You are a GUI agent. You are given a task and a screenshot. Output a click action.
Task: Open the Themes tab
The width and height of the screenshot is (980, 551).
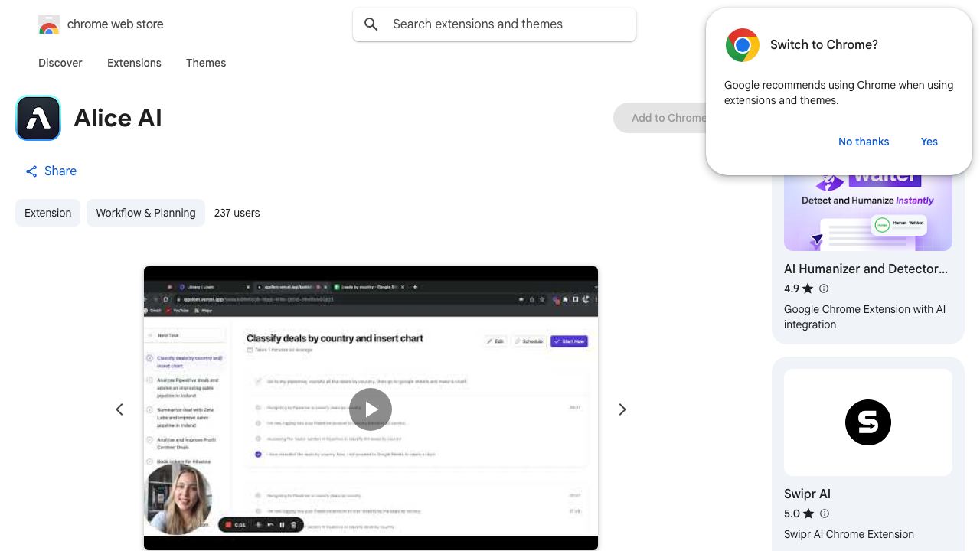point(206,63)
